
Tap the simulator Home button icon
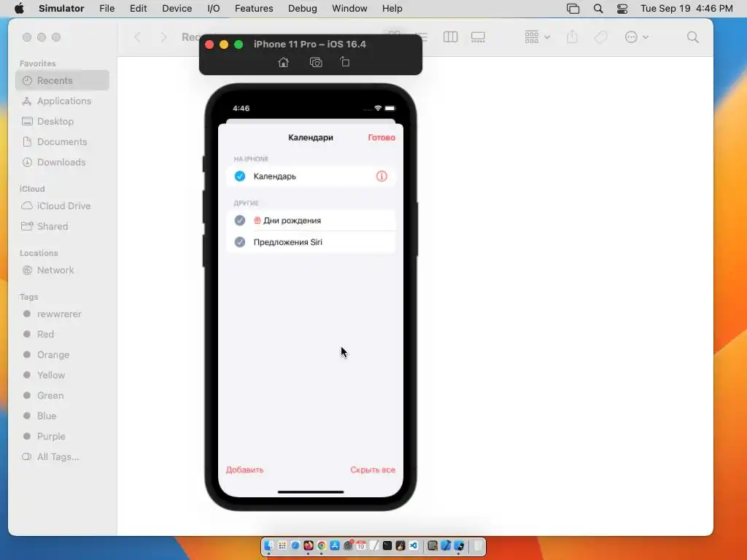point(284,63)
